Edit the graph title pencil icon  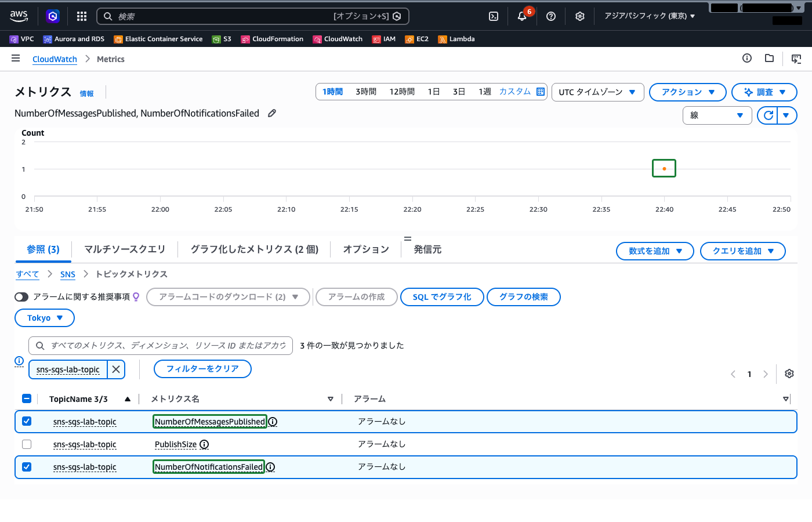coord(272,113)
